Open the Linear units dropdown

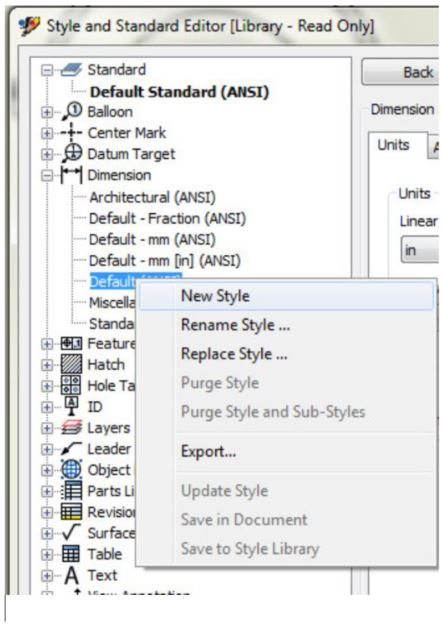point(420,250)
